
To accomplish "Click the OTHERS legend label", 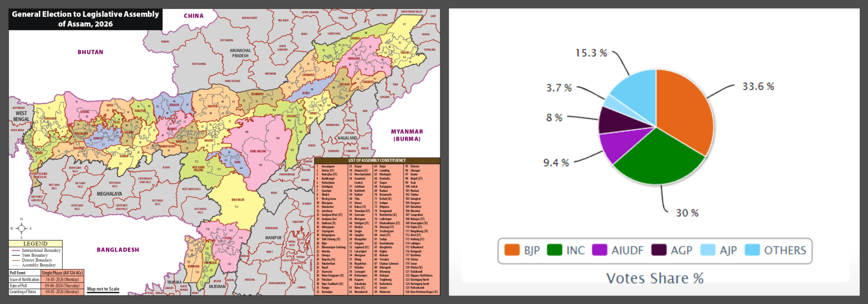I will point(785,250).
